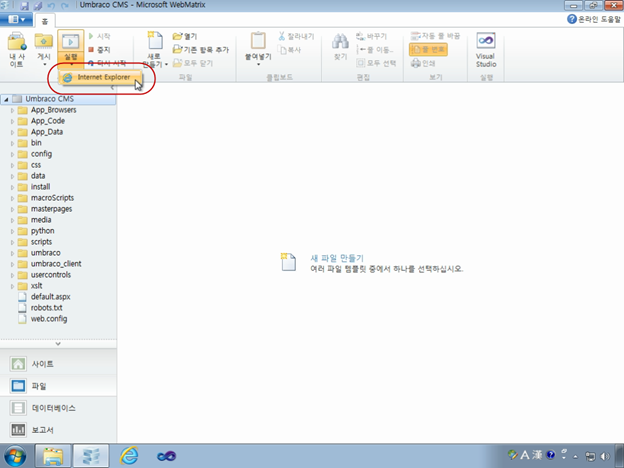Click 모두 닫기 (Close all)
Screen dimensions: 624x468
[x=193, y=63]
